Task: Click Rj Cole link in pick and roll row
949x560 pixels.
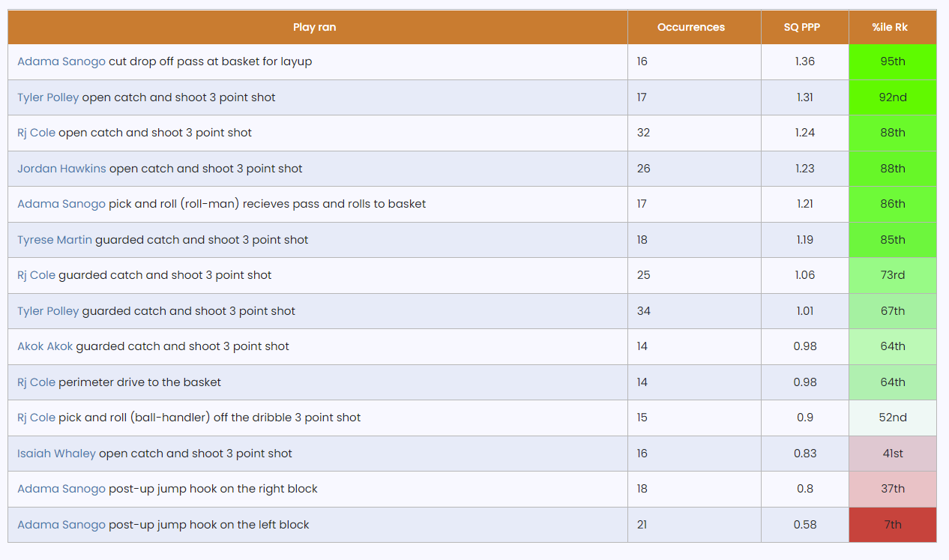Action: 36,418
